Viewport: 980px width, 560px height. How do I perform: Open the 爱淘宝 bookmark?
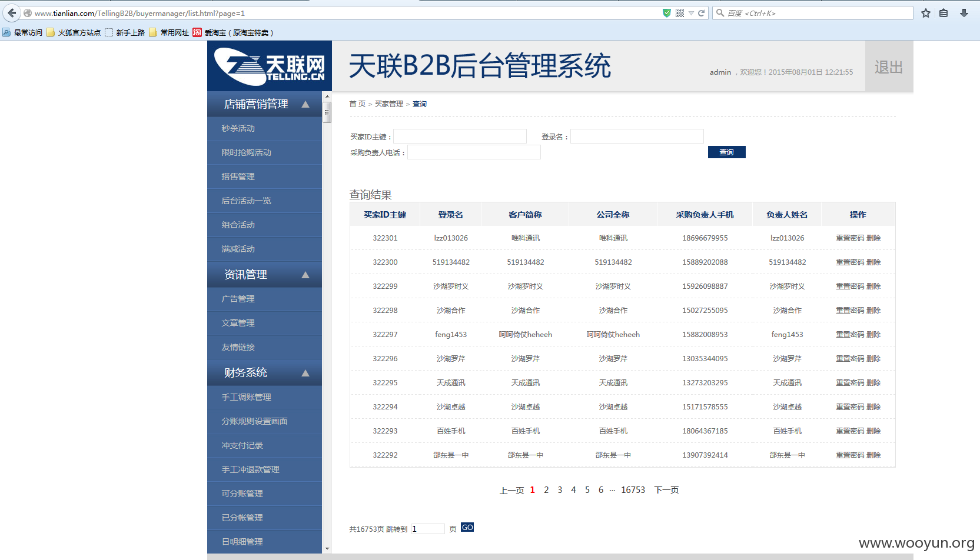[x=233, y=32]
